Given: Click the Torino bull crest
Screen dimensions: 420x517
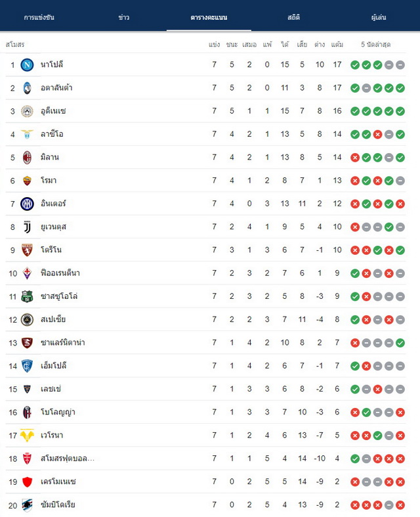Looking at the screenshot, I should (x=27, y=250).
